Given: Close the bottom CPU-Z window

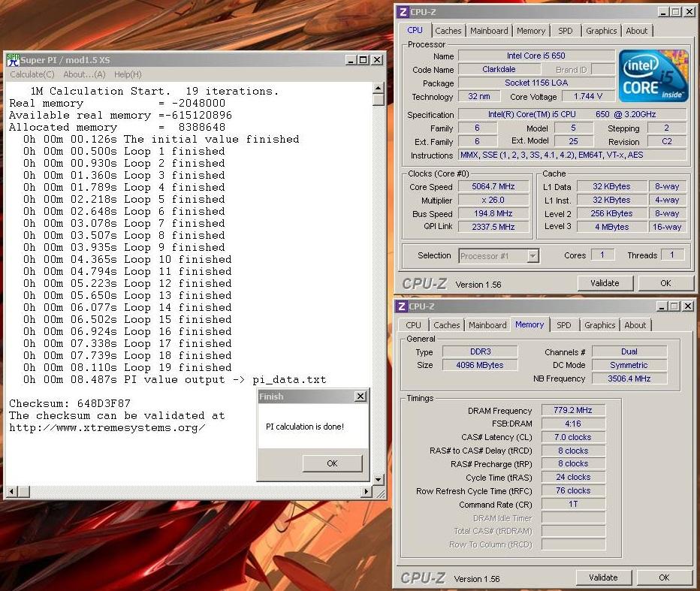Looking at the screenshot, I should (687, 306).
